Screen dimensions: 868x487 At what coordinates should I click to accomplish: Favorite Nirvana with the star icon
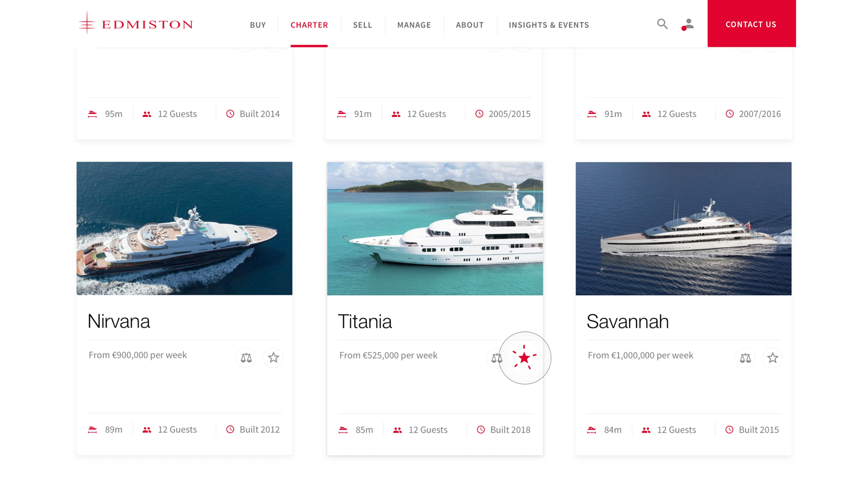(274, 358)
